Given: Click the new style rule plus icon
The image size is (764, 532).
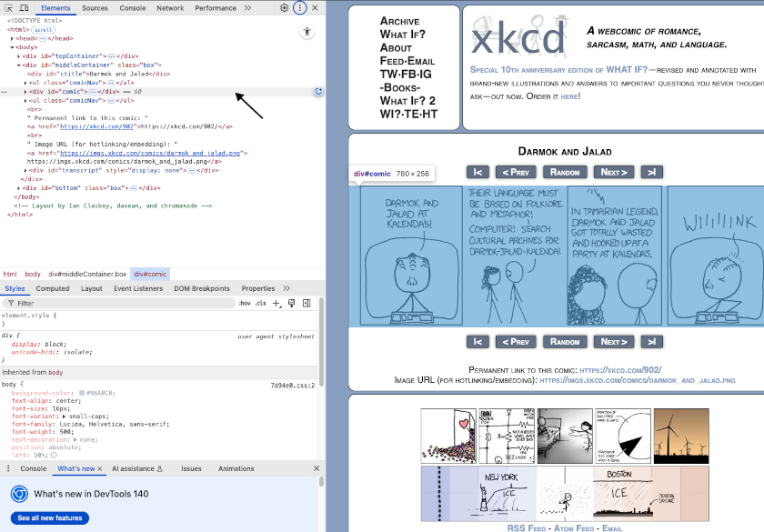Looking at the screenshot, I should click(276, 303).
